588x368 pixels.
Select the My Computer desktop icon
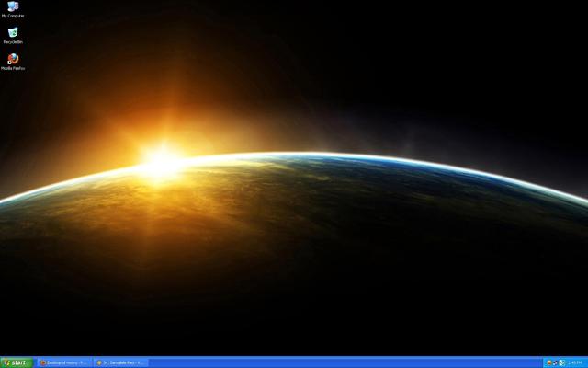(13, 9)
